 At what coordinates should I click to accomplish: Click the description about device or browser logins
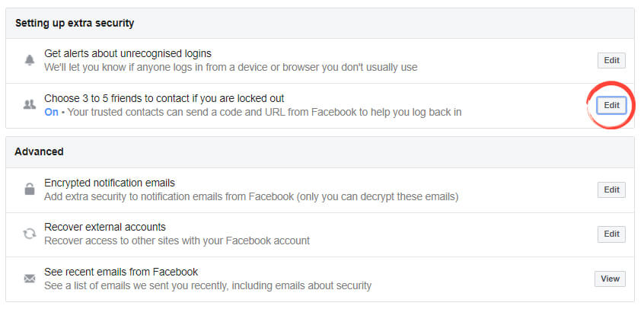coord(231,67)
